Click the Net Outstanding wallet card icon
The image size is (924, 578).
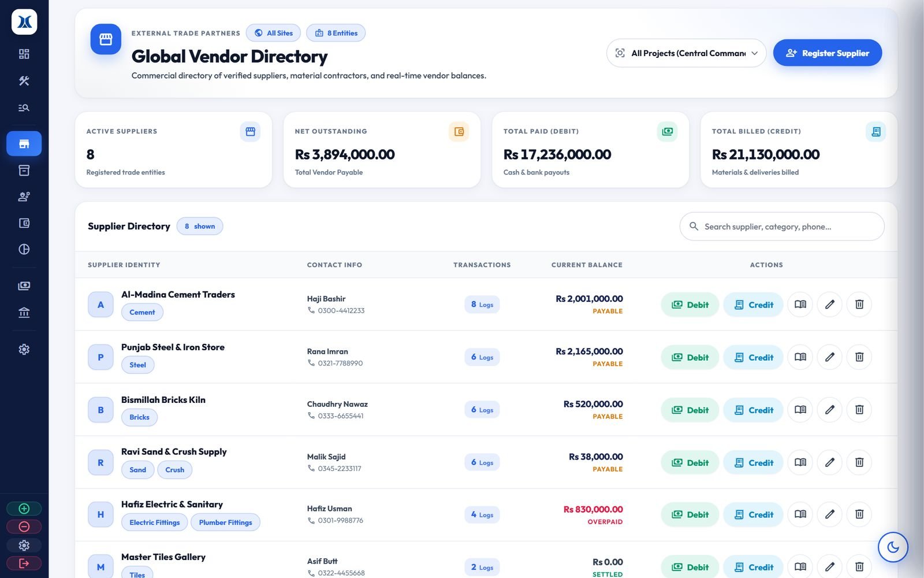click(x=459, y=132)
